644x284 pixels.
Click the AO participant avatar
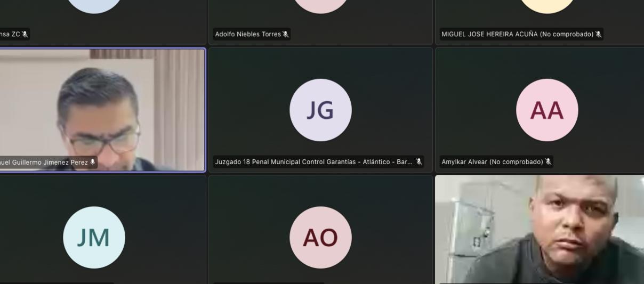[x=320, y=238]
